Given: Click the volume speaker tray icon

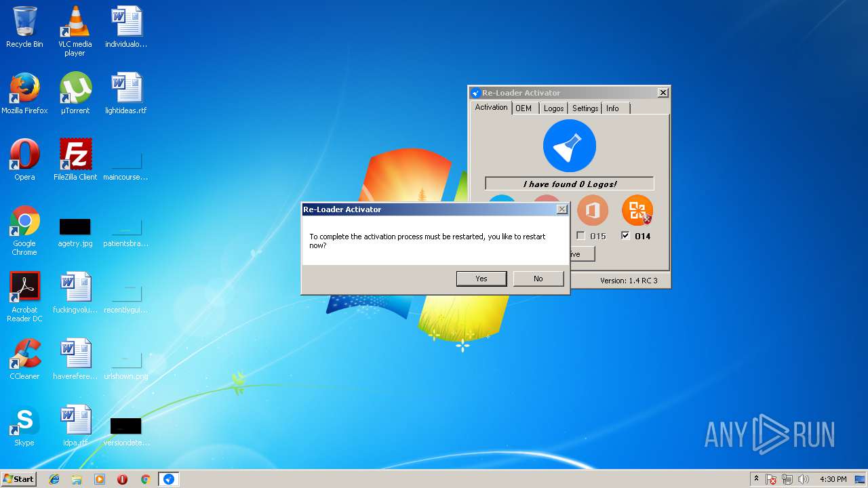Looking at the screenshot, I should click(x=804, y=479).
